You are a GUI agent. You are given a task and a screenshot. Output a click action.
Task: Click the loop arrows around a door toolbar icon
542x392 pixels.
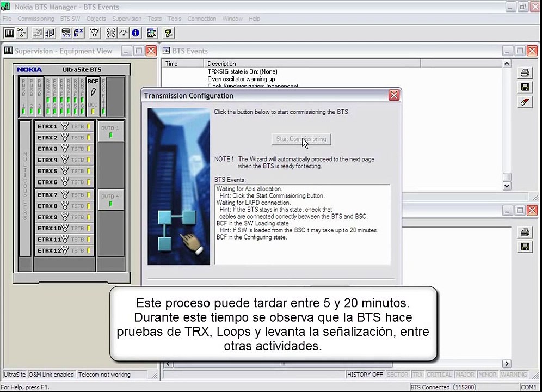112,33
